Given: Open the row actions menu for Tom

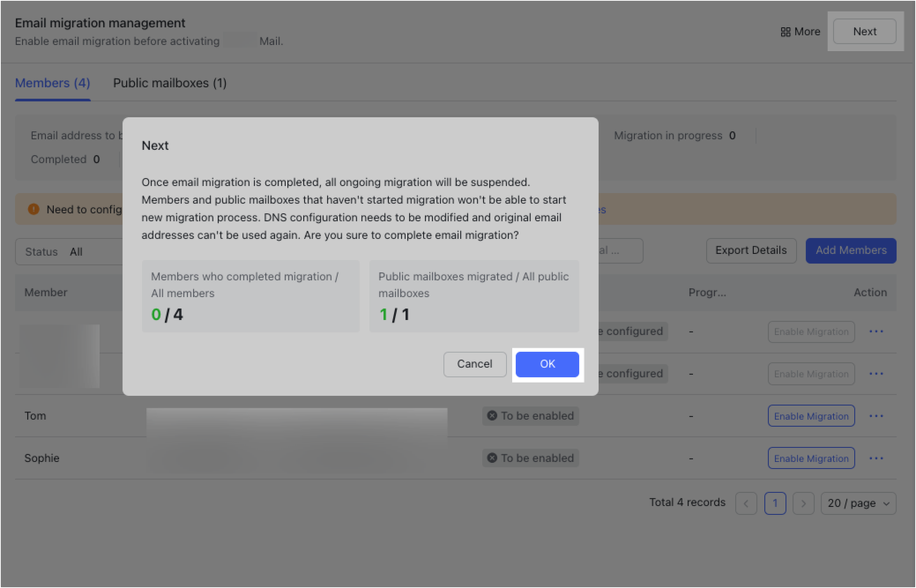Looking at the screenshot, I should [x=875, y=415].
